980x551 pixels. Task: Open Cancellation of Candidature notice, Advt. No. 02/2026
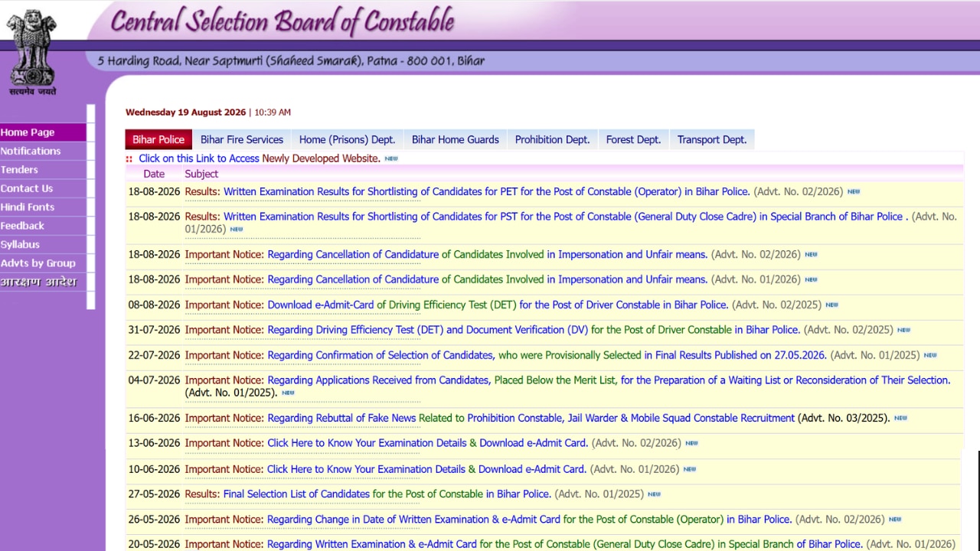(487, 254)
